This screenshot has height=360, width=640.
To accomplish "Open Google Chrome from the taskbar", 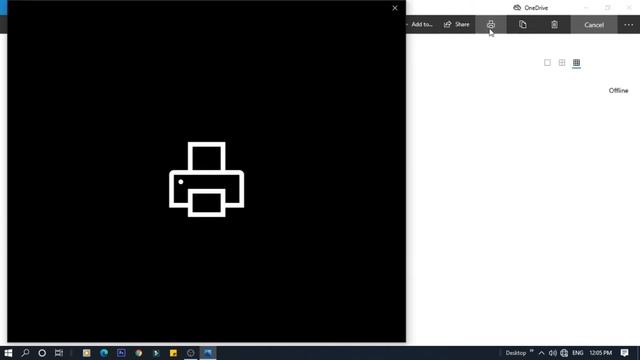I will tap(139, 353).
